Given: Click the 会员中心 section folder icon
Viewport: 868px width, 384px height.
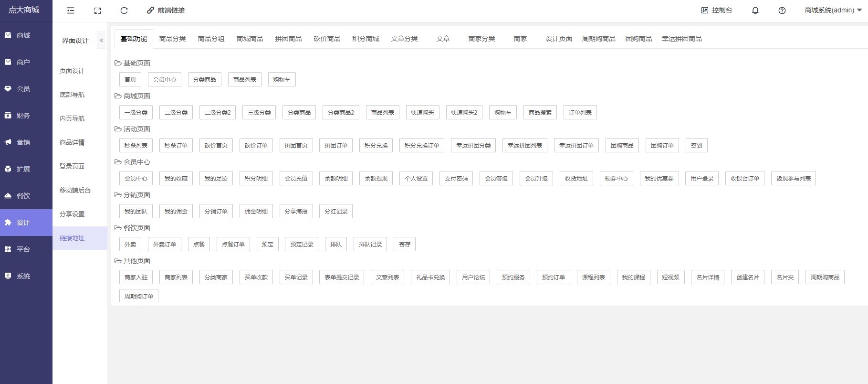Looking at the screenshot, I should [x=118, y=162].
